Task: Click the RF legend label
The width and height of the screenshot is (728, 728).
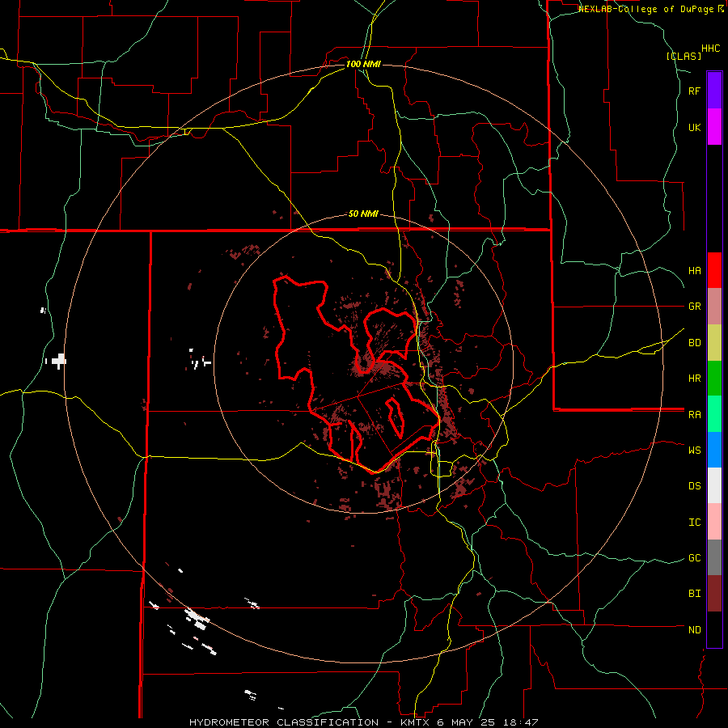Action: (694, 91)
